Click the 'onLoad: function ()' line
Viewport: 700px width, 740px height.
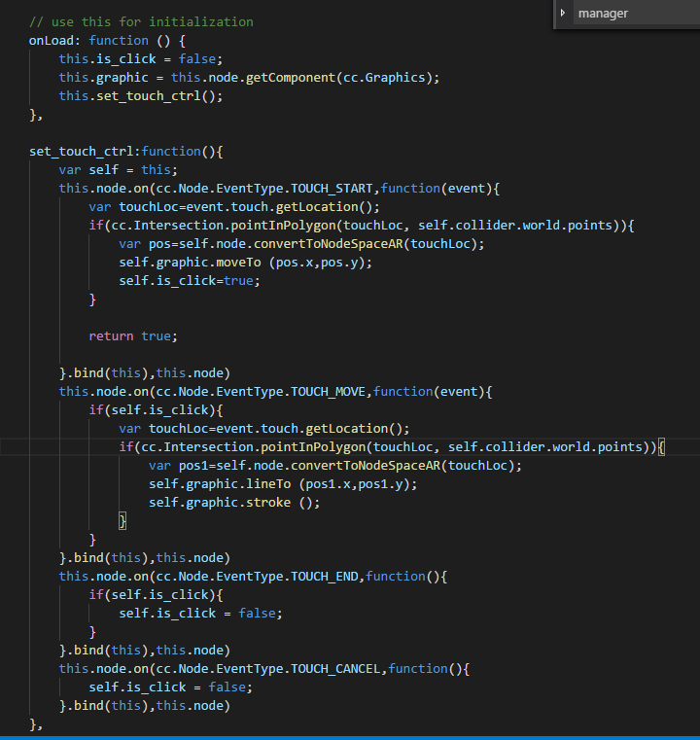(x=107, y=41)
